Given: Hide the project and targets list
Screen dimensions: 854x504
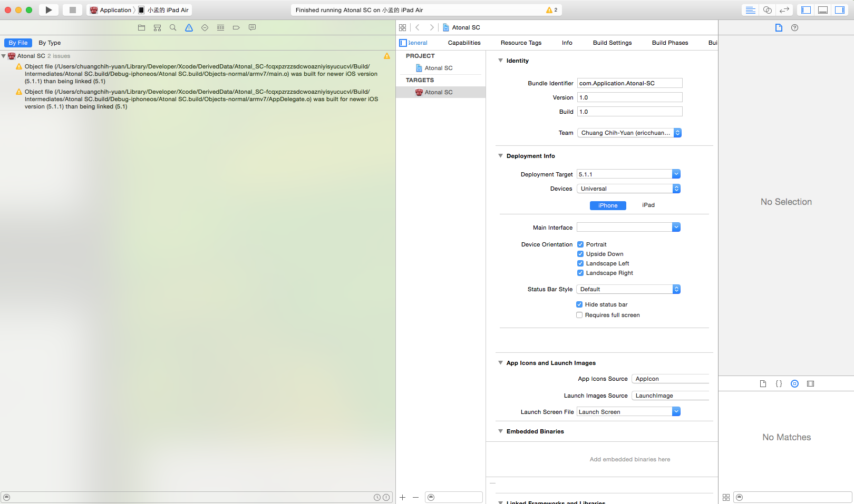Looking at the screenshot, I should click(x=403, y=43).
